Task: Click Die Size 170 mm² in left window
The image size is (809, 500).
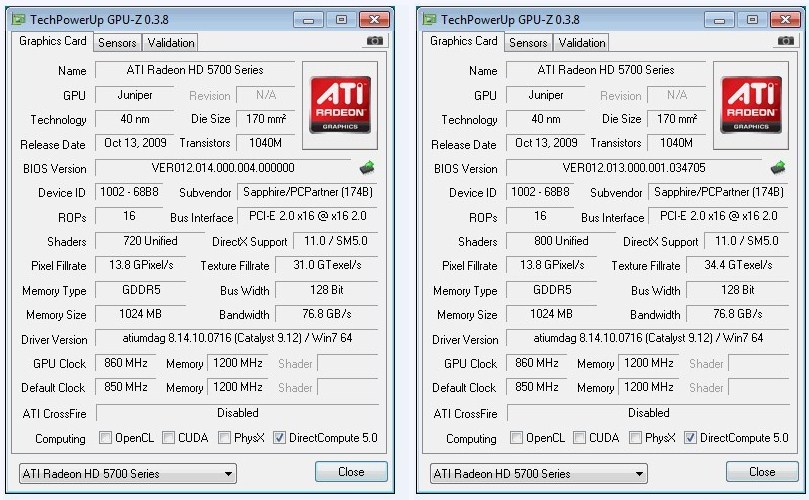Action: pos(265,119)
